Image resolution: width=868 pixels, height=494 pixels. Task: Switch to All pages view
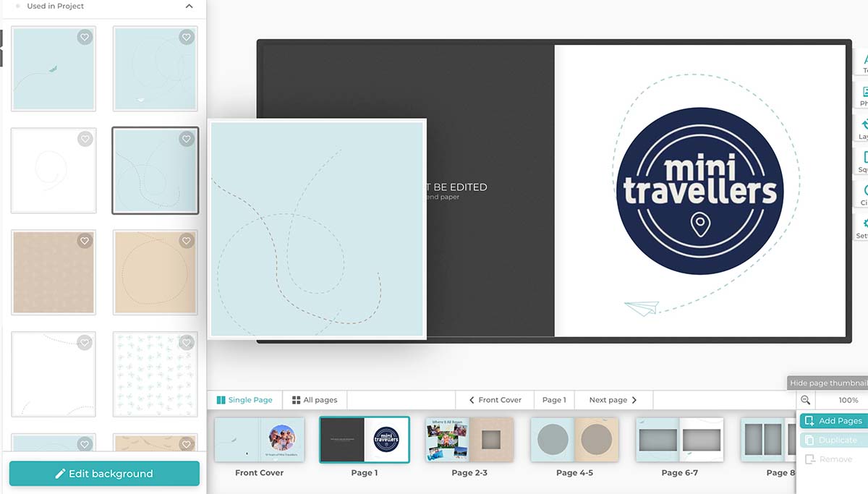(x=315, y=400)
